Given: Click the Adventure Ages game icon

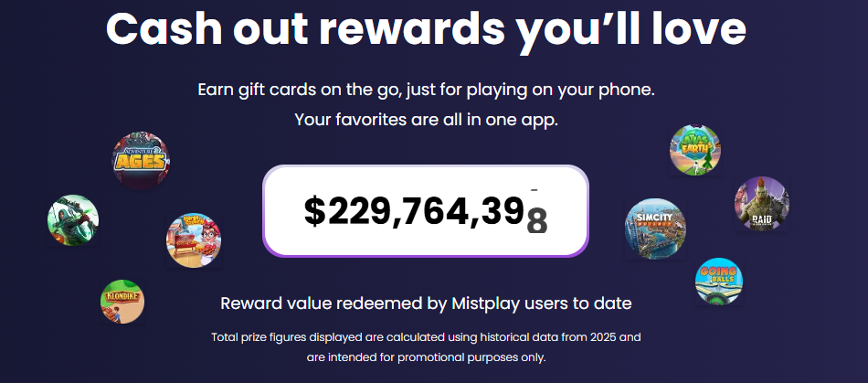Looking at the screenshot, I should point(140,161).
